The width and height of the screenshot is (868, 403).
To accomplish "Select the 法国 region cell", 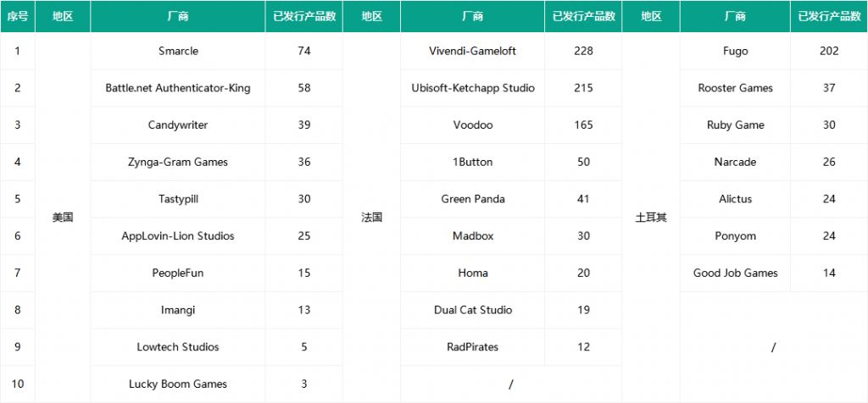I will point(372,218).
